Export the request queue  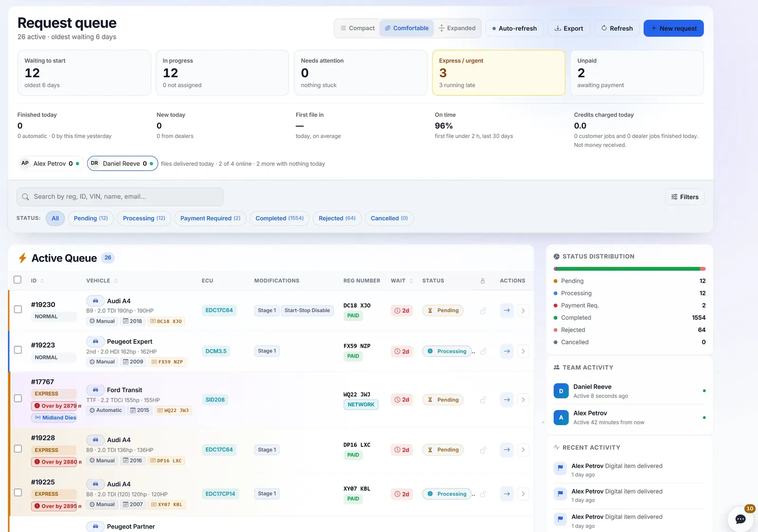point(569,28)
